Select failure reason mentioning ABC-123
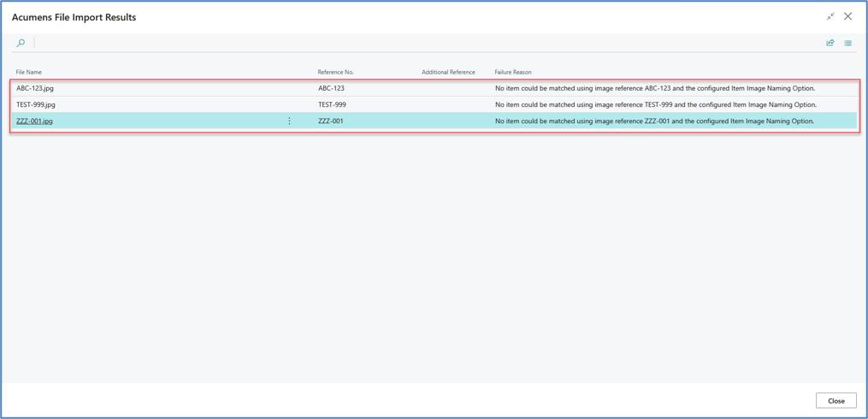868x419 pixels. click(656, 88)
